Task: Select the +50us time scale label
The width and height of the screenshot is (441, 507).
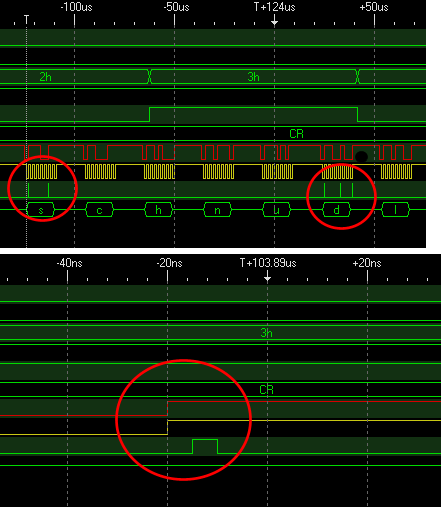Action: pyautogui.click(x=374, y=7)
